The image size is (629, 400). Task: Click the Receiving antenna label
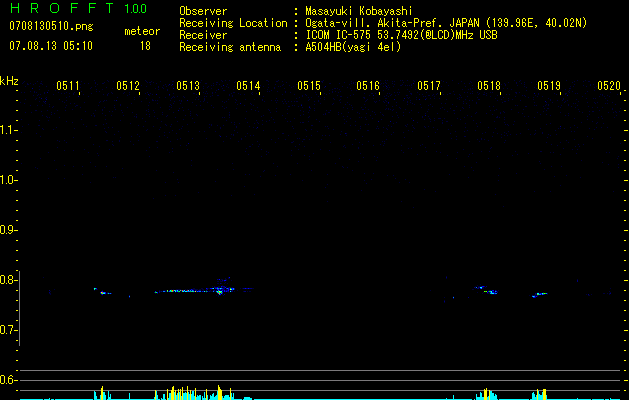coord(230,47)
